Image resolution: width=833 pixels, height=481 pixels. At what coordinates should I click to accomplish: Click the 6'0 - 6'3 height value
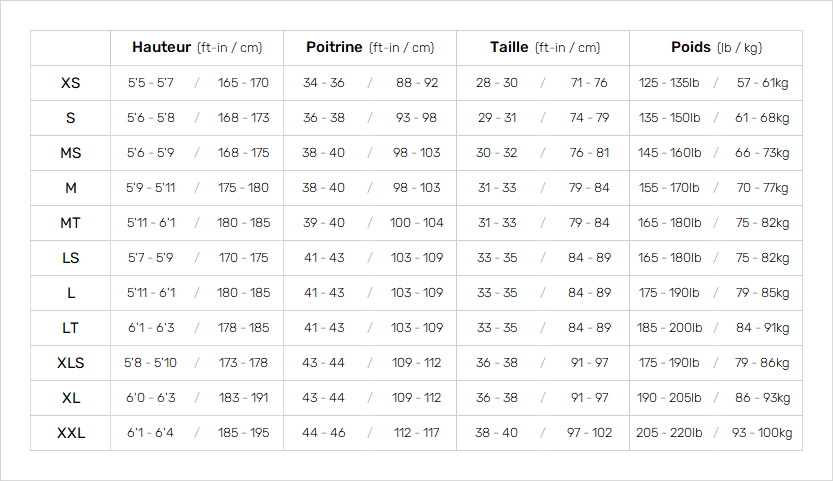(151, 398)
